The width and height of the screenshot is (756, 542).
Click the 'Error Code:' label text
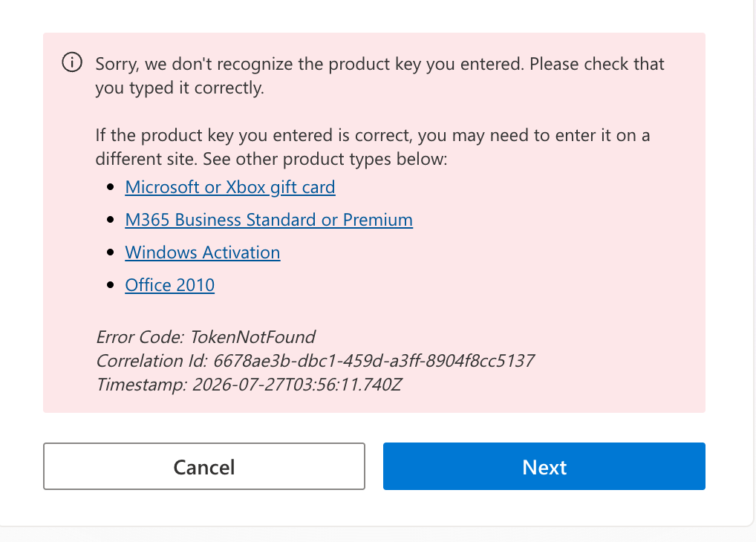(140, 337)
